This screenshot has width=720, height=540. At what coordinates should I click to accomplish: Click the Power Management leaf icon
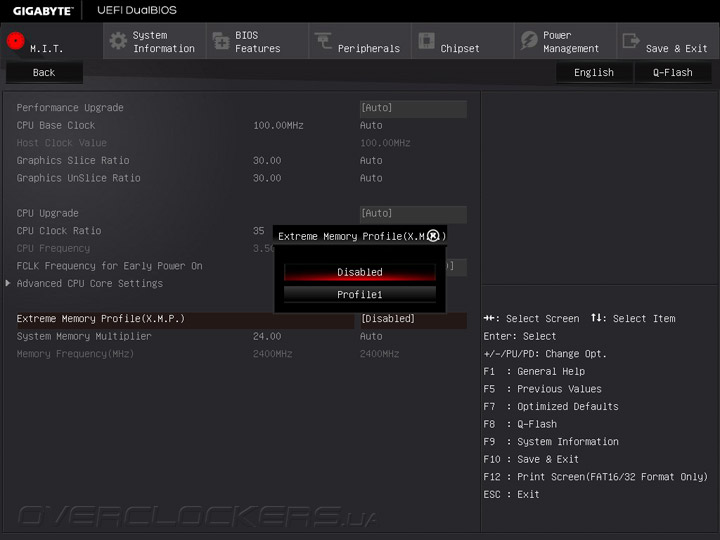click(x=529, y=41)
